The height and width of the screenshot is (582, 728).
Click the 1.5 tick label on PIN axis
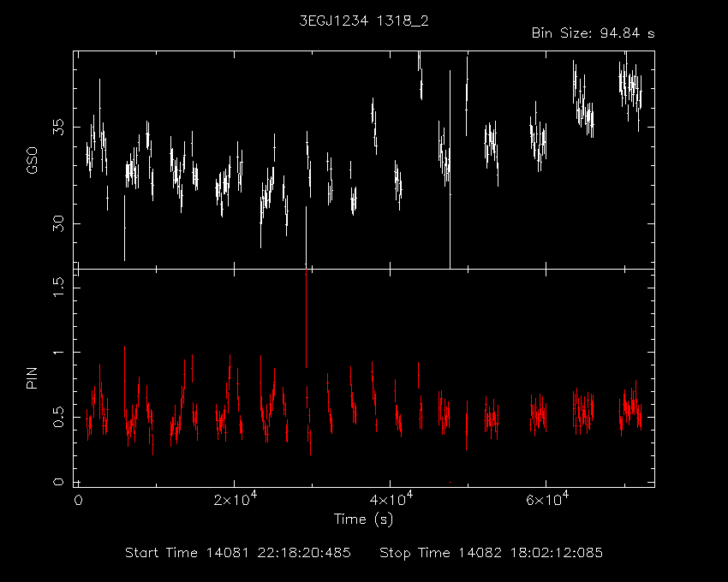coord(58,288)
